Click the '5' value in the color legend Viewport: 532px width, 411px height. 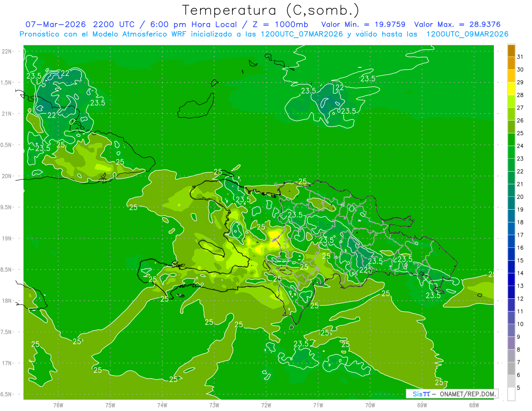[519, 388]
